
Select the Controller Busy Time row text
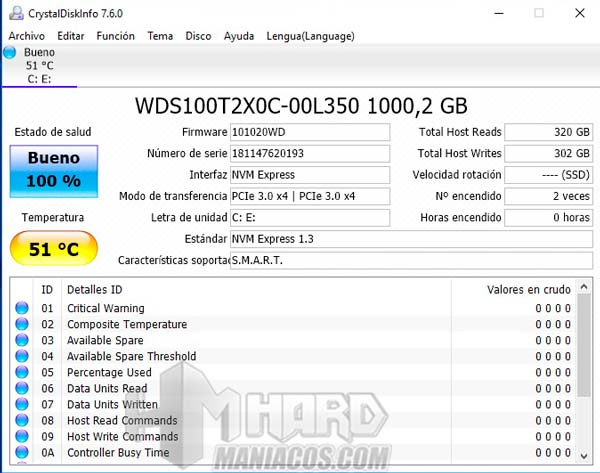(x=118, y=453)
